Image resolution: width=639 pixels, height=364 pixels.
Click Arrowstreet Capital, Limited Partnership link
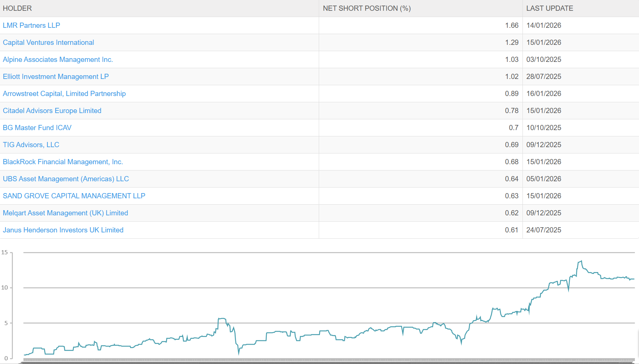coord(64,93)
